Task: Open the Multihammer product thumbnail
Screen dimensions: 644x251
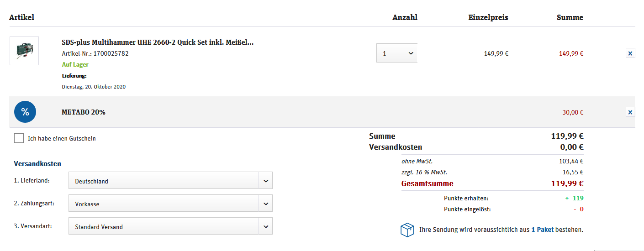Action: [x=24, y=51]
